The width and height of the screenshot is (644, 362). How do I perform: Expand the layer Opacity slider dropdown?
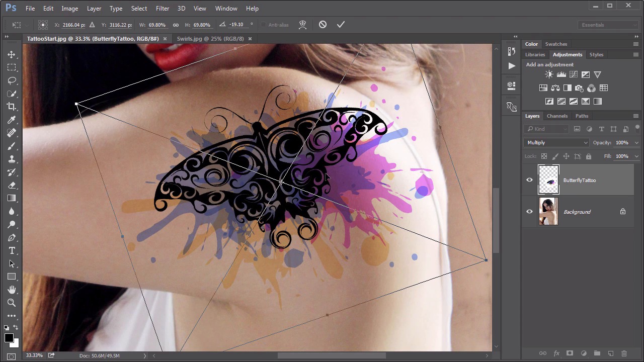click(x=636, y=143)
